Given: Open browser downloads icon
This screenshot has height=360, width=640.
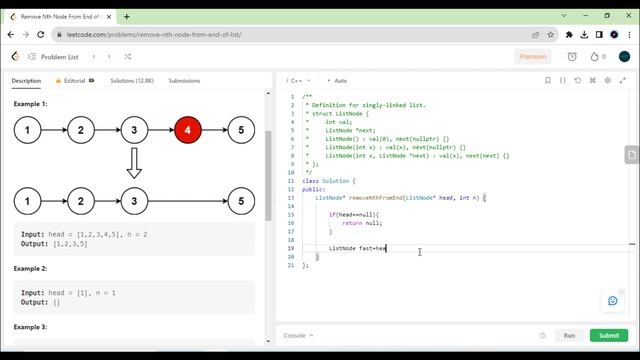Looking at the screenshot, I should pos(584,35).
